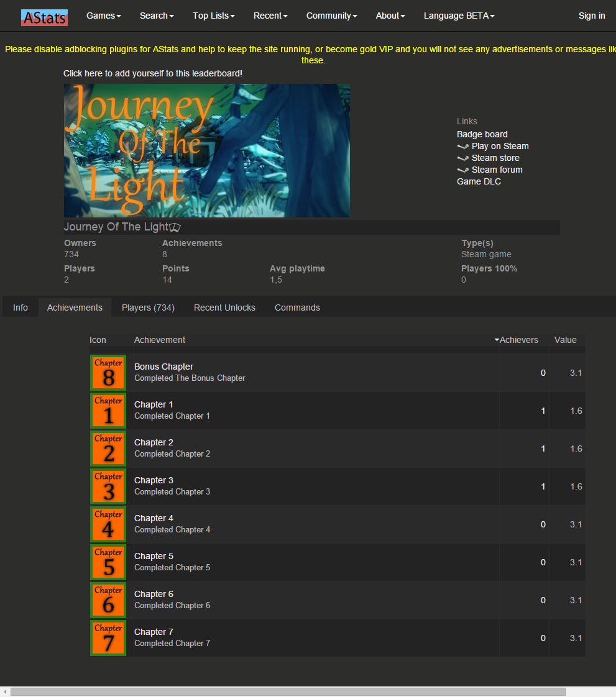Open the Games dropdown menu
The image size is (616, 697).
click(x=103, y=16)
